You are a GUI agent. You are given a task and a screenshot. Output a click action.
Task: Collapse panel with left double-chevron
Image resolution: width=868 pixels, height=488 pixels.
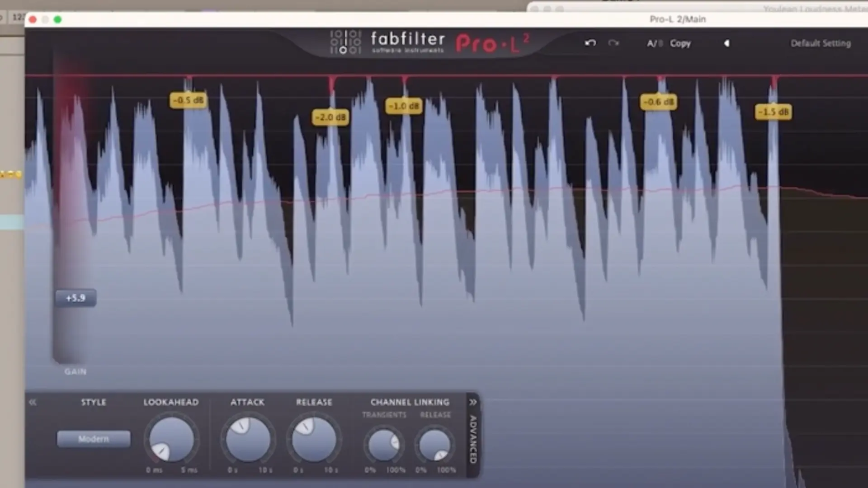[33, 402]
